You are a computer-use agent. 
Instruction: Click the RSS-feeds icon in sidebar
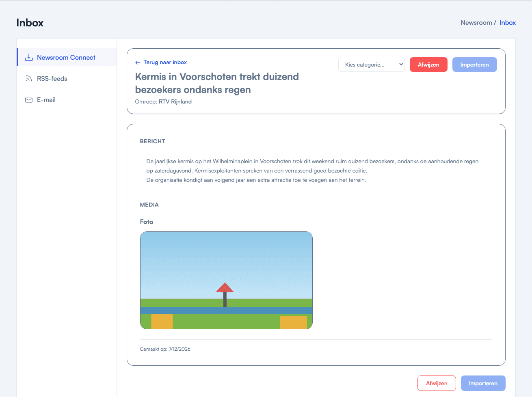(x=29, y=79)
